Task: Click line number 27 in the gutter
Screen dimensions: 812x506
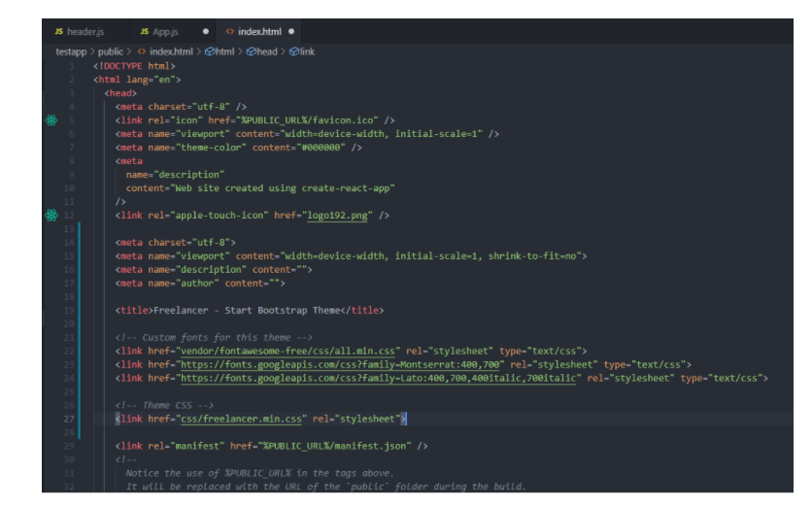Action: pos(69,419)
